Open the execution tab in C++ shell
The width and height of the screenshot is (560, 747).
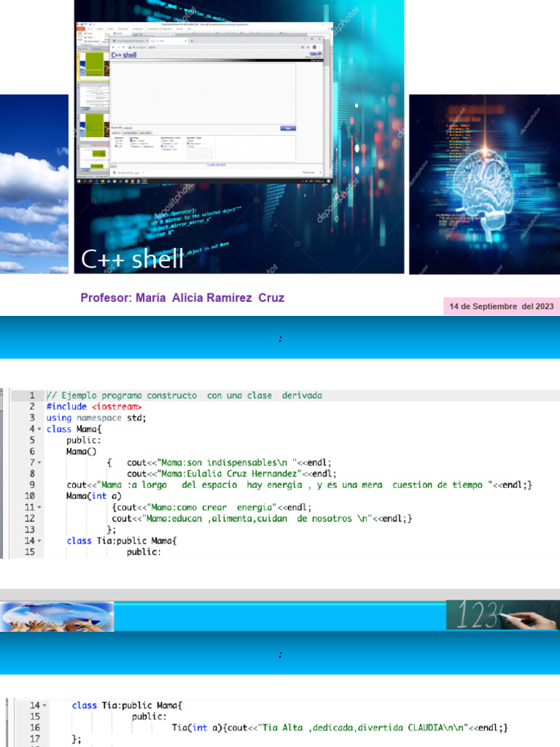click(x=146, y=133)
